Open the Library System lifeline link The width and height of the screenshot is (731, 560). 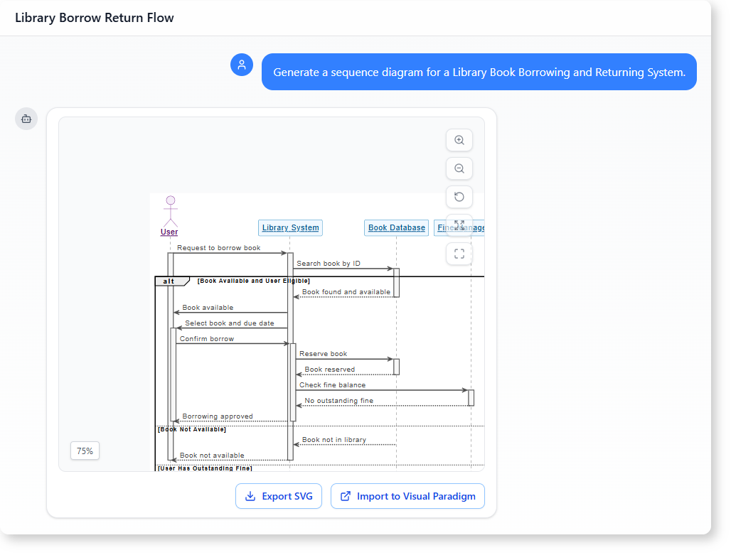tap(289, 227)
